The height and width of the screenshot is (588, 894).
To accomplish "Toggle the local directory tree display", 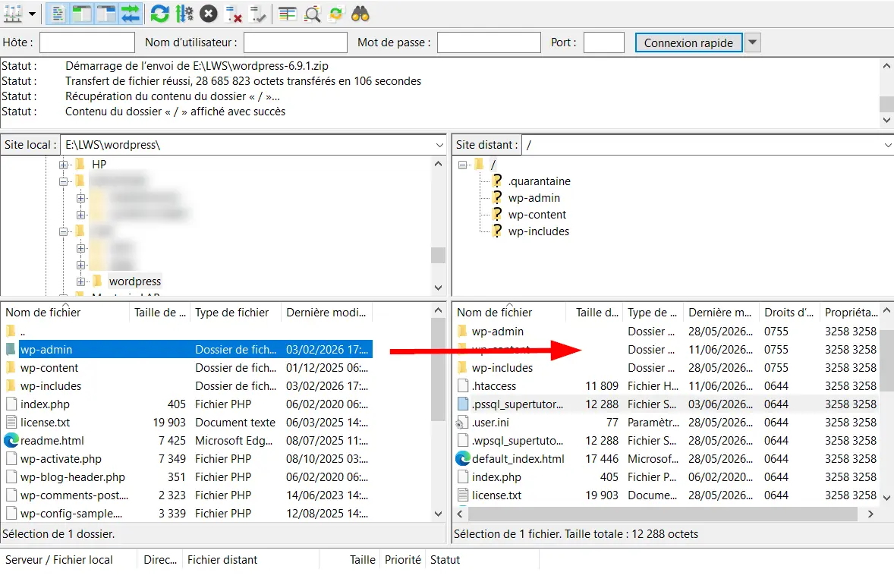I will coord(81,14).
